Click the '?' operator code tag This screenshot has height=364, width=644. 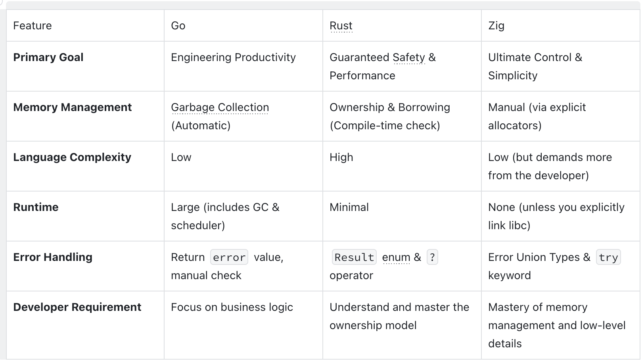point(432,257)
